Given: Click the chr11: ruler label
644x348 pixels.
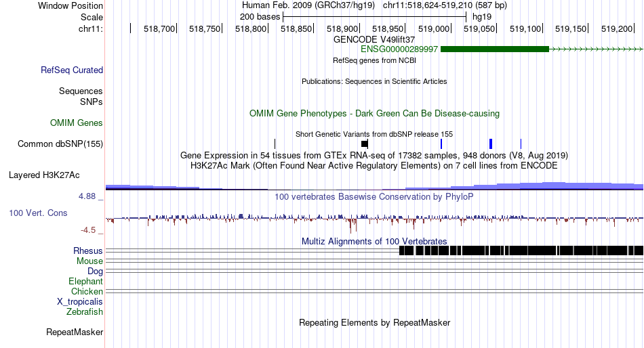Looking at the screenshot, I should pyautogui.click(x=91, y=28).
